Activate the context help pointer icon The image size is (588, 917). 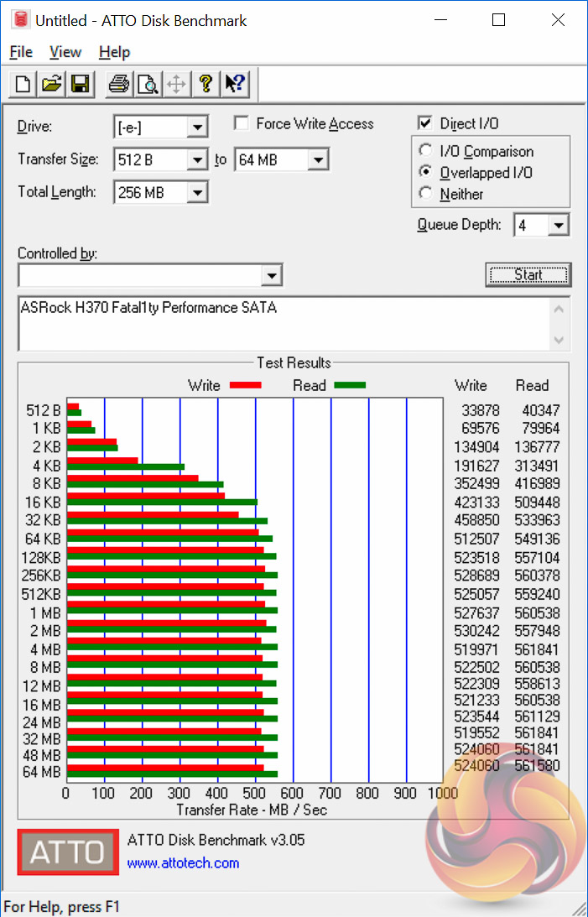(x=235, y=84)
